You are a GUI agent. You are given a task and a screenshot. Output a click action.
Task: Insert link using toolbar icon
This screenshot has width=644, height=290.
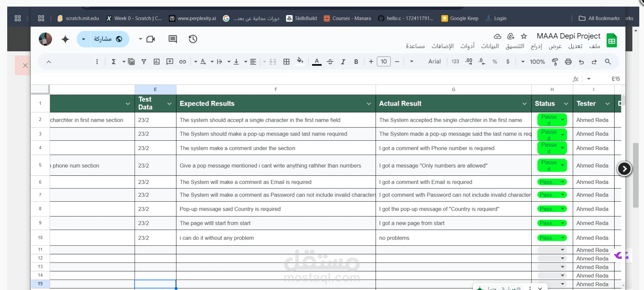[x=183, y=62]
